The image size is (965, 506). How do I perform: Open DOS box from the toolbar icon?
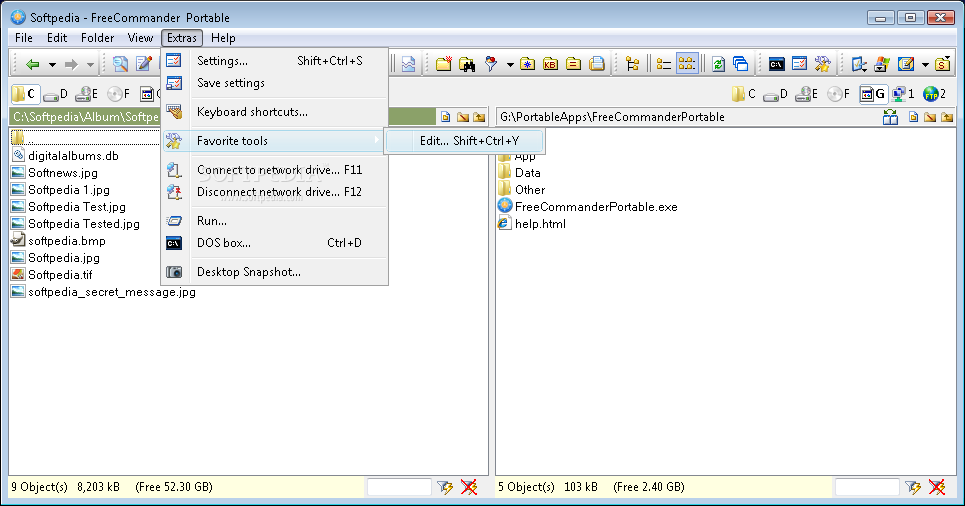tap(777, 63)
